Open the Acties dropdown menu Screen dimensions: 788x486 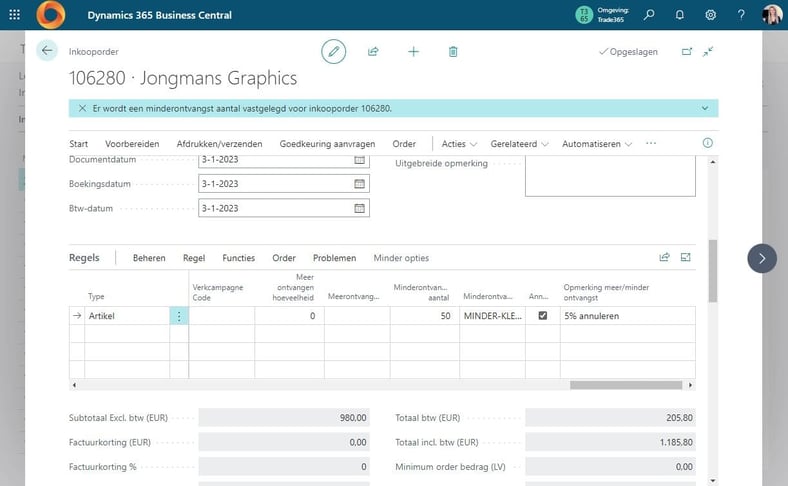(459, 144)
